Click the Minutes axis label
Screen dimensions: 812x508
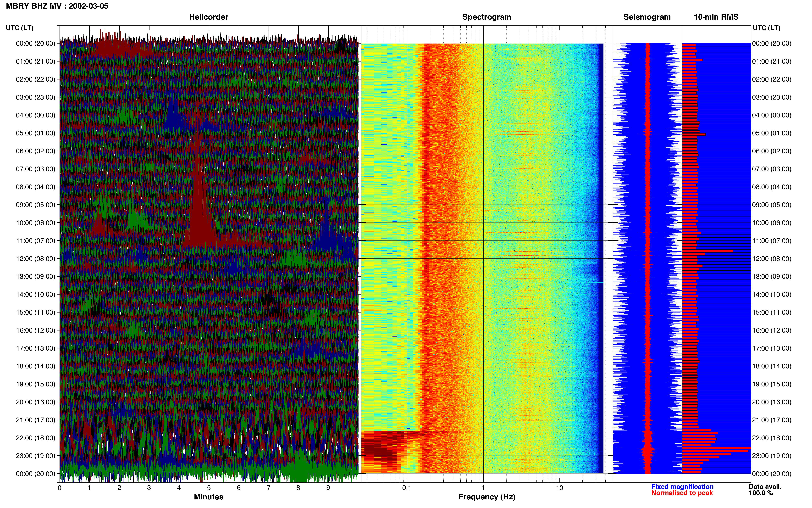[209, 497]
